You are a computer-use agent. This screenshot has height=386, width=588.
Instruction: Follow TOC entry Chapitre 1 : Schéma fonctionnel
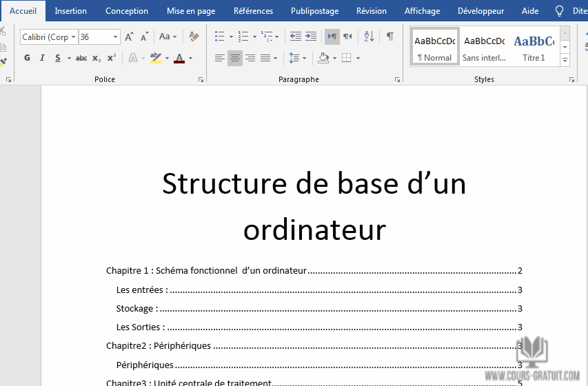pyautogui.click(x=314, y=270)
